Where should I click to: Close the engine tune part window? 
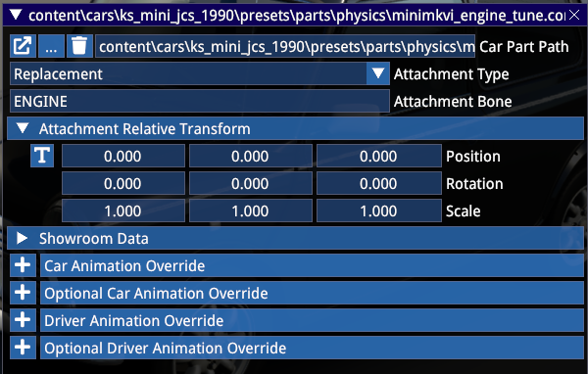(574, 15)
